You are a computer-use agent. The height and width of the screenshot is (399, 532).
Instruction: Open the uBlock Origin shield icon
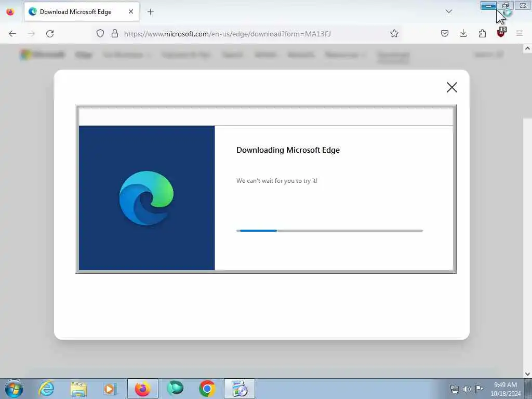click(501, 33)
